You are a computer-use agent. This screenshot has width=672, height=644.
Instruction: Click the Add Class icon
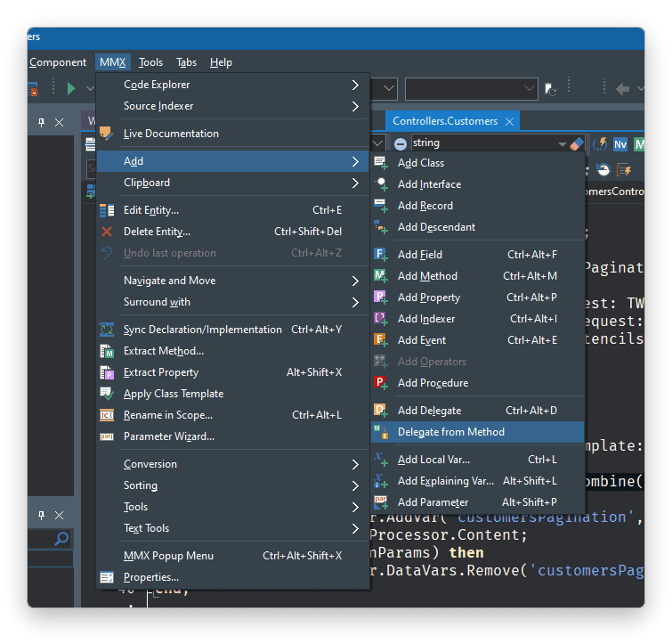[x=381, y=163]
